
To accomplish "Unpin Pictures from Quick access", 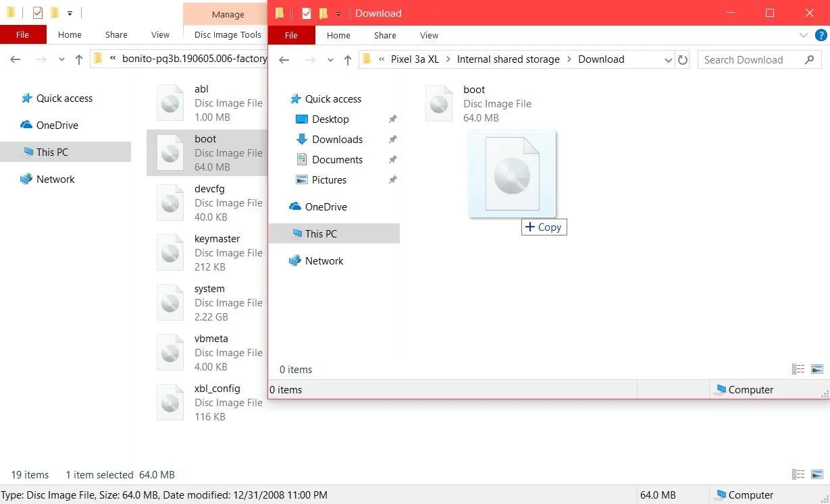I will [x=392, y=179].
